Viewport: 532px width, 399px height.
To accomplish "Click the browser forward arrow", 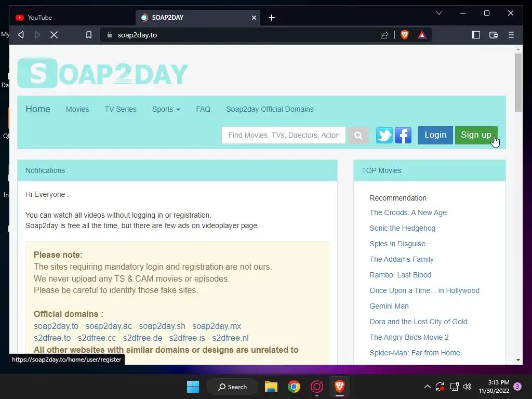I will [x=37, y=35].
